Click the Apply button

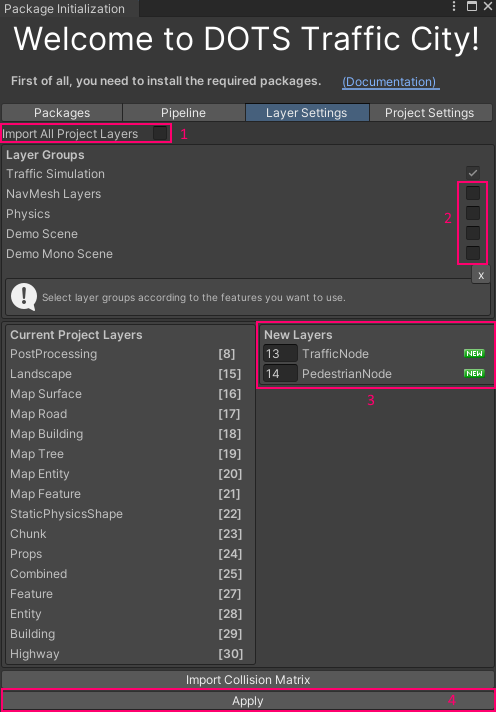tap(248, 701)
